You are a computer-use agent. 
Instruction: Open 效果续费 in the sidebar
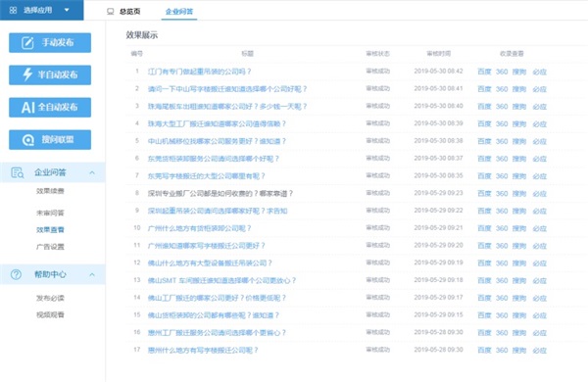(x=50, y=191)
